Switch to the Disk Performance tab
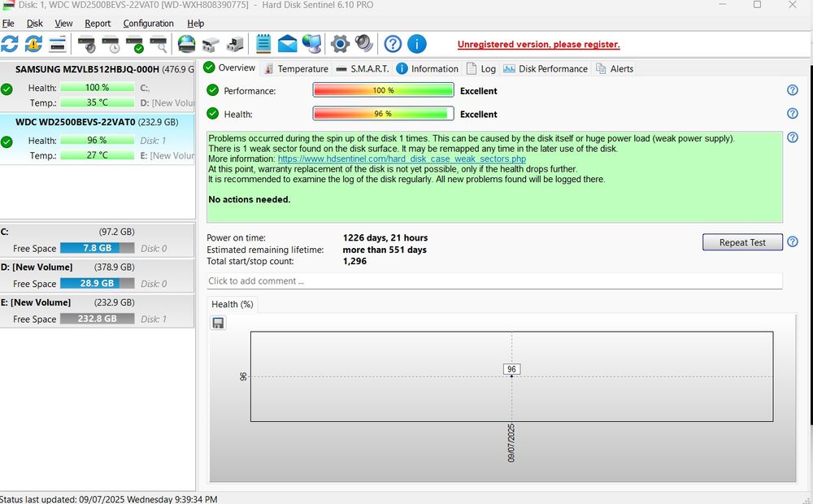The height and width of the screenshot is (504, 813). [546, 68]
